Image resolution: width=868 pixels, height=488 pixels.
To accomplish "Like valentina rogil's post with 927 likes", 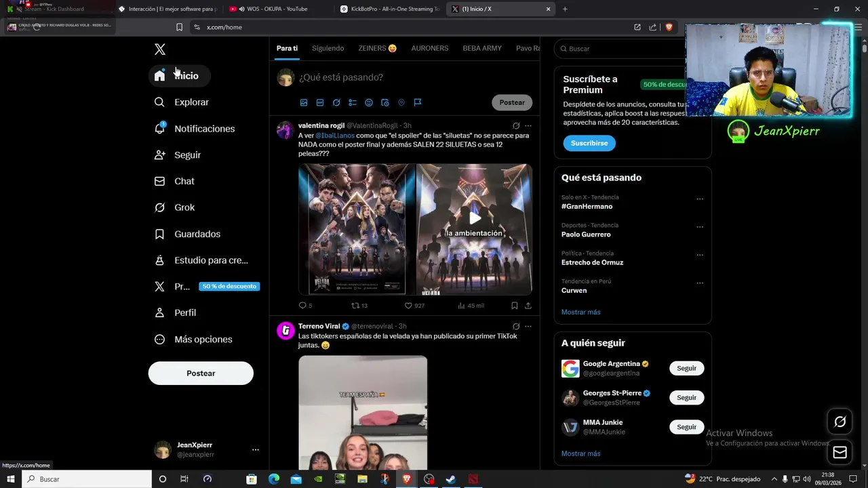I will pyautogui.click(x=414, y=306).
